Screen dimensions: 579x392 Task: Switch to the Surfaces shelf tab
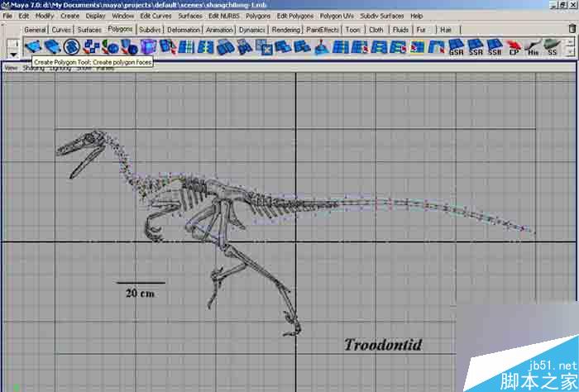point(89,30)
